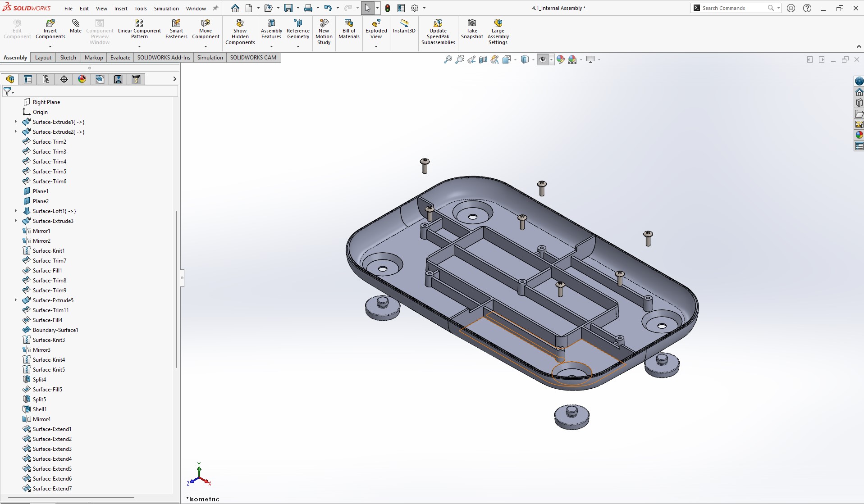This screenshot has width=864, height=504.
Task: Expand the Surface-Loft1 feature node
Action: (x=16, y=211)
